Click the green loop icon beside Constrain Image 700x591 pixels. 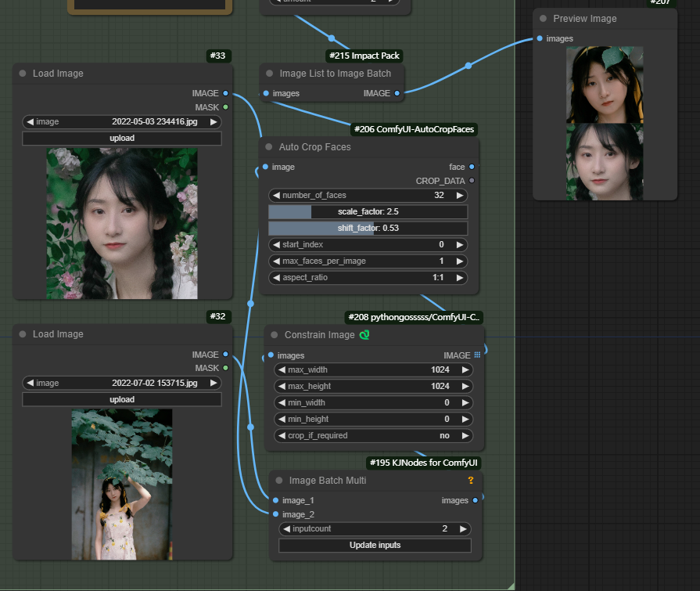(364, 335)
